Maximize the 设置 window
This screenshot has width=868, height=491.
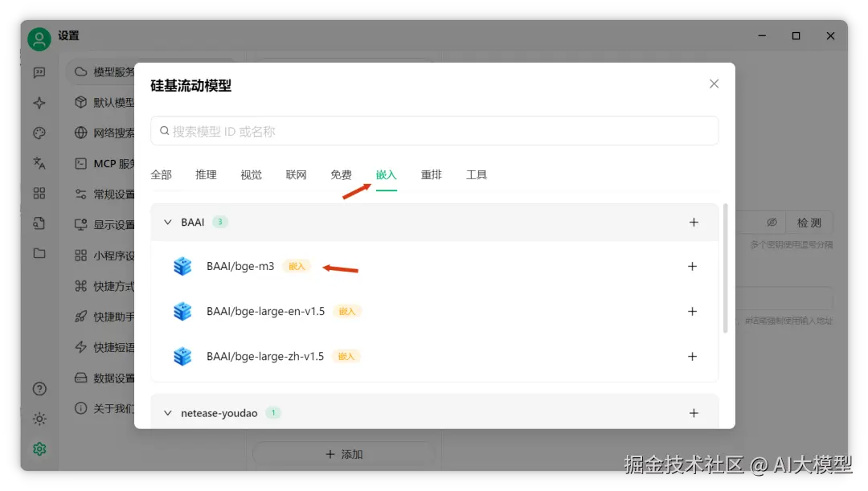[796, 36]
